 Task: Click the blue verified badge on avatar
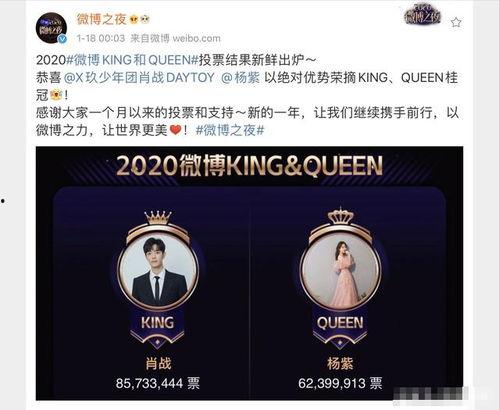point(62,39)
